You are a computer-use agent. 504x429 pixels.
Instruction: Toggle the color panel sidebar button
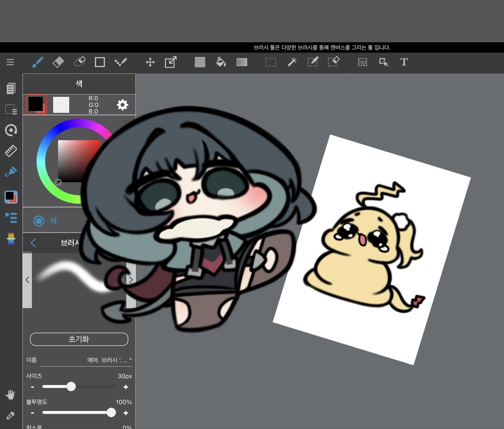[11, 197]
